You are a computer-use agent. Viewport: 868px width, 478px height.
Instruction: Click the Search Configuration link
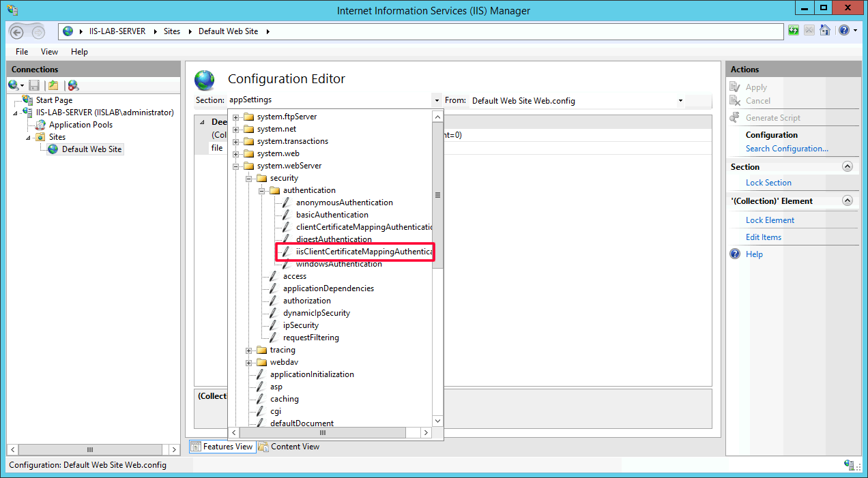[x=787, y=149]
